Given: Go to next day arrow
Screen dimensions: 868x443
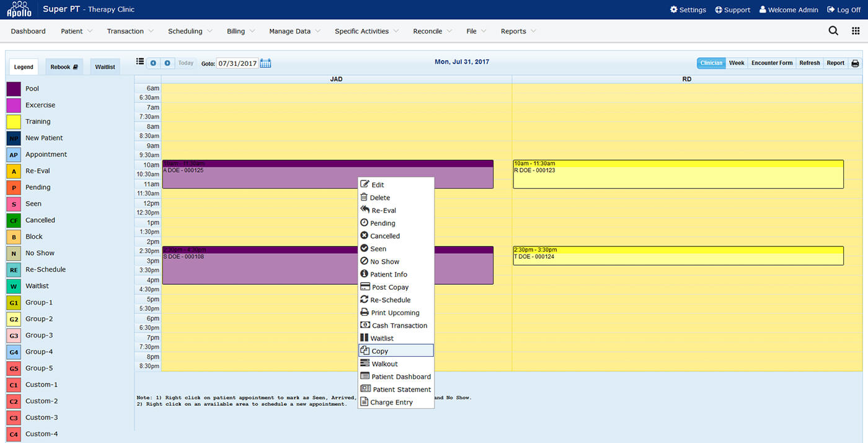Looking at the screenshot, I should (x=167, y=63).
